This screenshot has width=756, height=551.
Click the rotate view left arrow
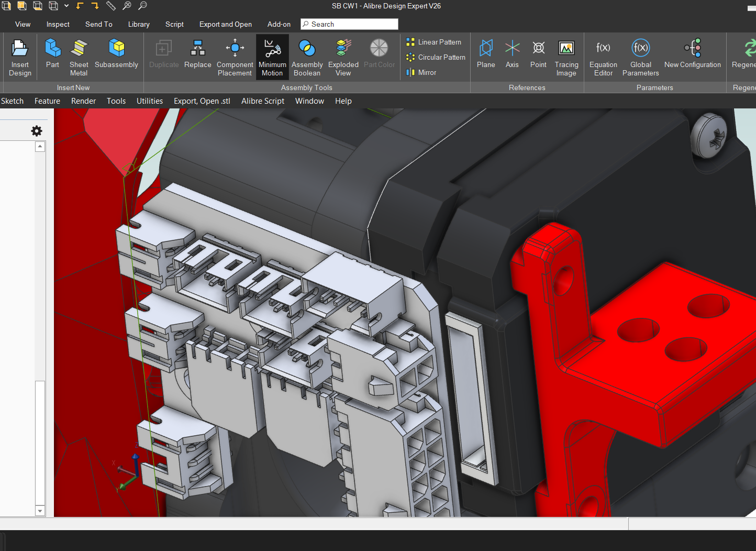80,6
